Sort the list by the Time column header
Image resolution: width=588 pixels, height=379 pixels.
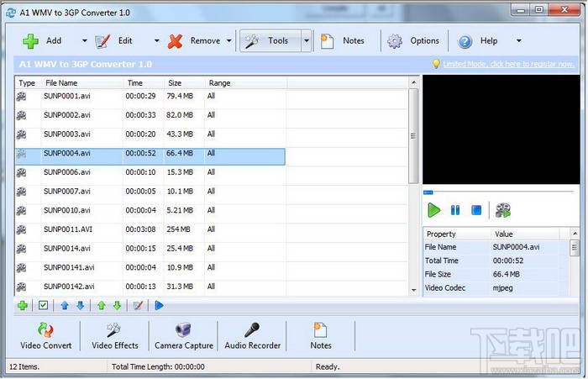click(x=144, y=83)
